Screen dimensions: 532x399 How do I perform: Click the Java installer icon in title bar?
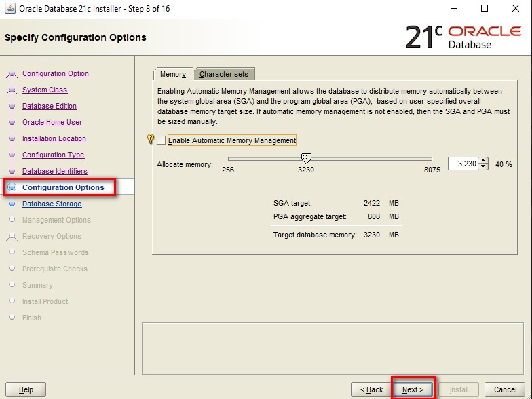(9, 8)
